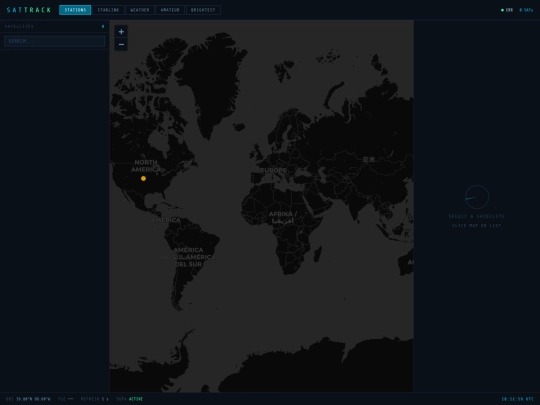Select the Amateur satellites tab
Screen dimensions: 540x405
pos(170,10)
